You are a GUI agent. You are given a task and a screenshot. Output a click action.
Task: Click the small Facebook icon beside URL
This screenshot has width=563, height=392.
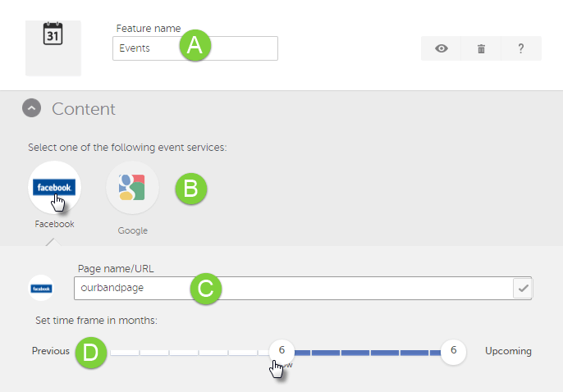(x=41, y=289)
